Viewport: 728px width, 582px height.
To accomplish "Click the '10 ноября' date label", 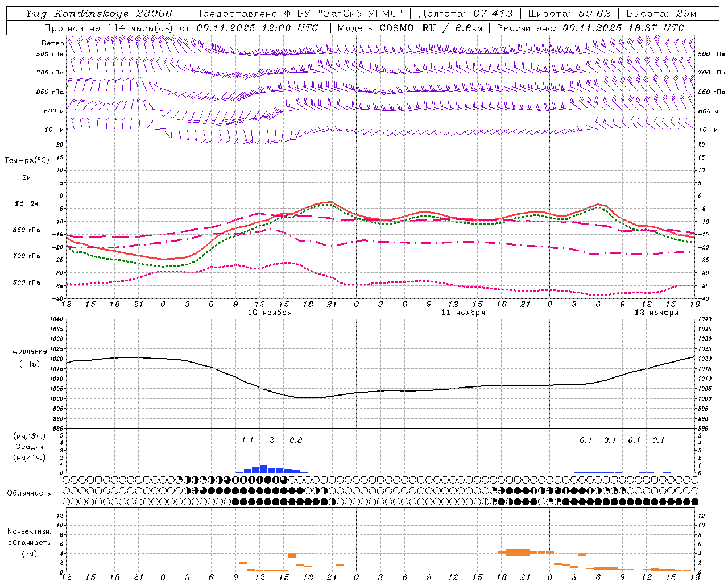I will point(270,313).
